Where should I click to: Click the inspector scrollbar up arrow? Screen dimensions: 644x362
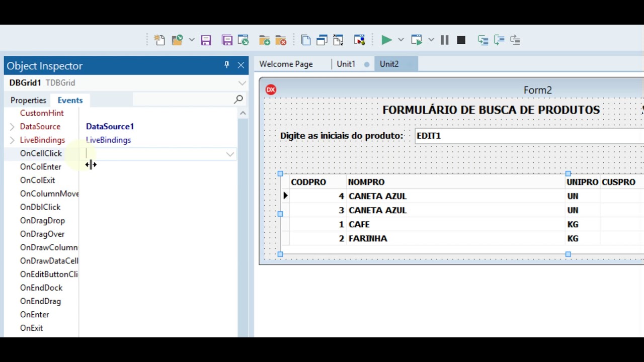click(243, 113)
